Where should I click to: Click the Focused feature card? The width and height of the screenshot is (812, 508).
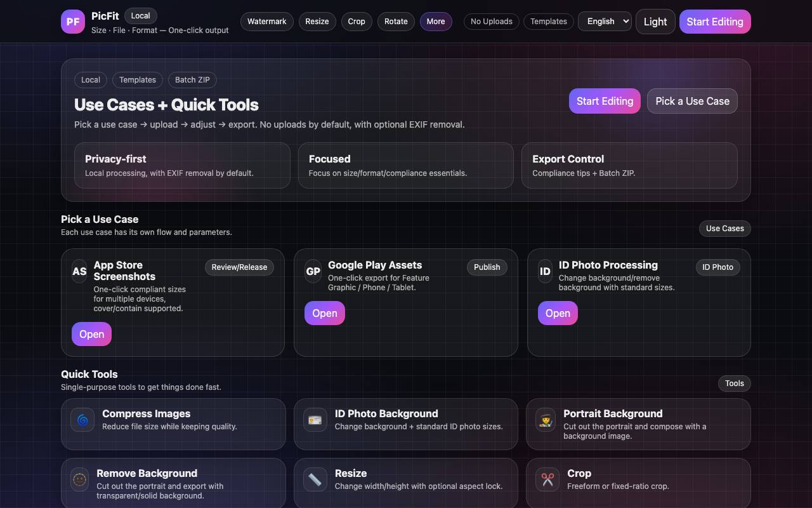(406, 165)
